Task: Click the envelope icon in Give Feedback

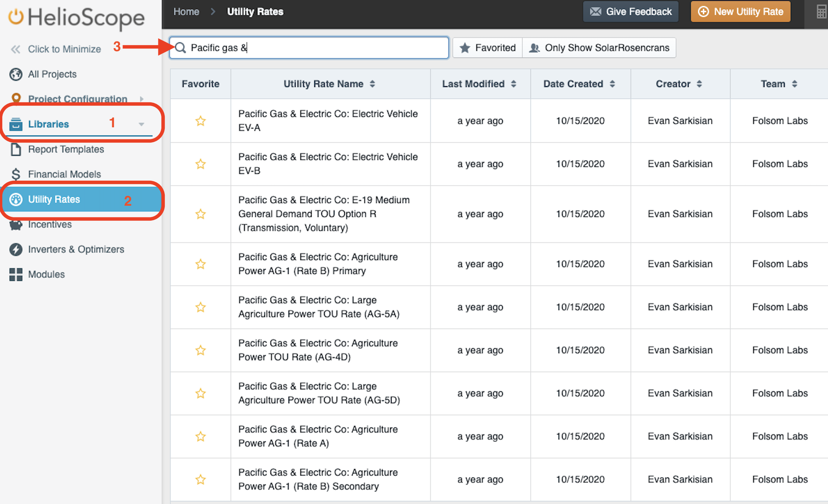Action: click(596, 12)
